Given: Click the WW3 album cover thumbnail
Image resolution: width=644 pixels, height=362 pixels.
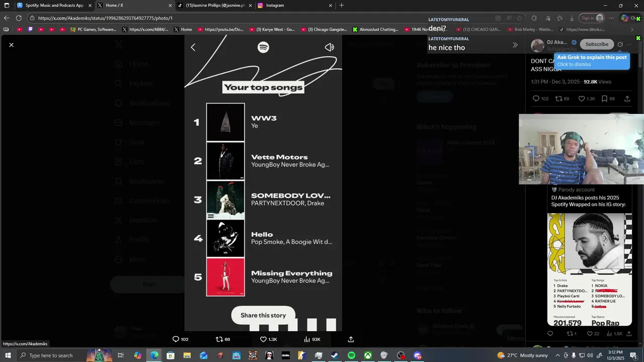Looking at the screenshot, I should coord(225,122).
